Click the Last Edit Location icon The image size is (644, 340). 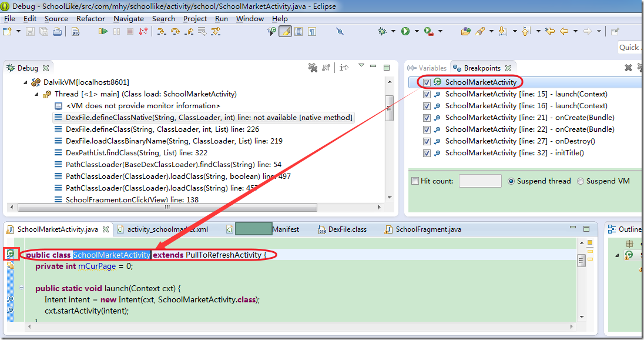(550, 31)
